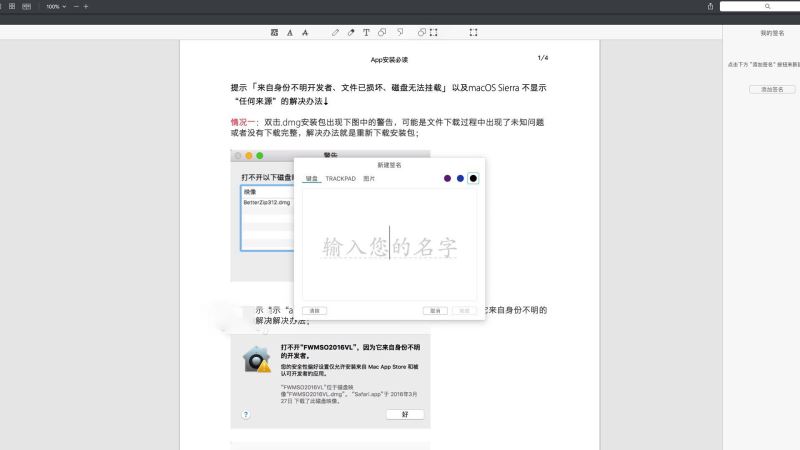Viewport: 800px width, 450px height.
Task: Select the area highlight tool
Action: click(274, 33)
